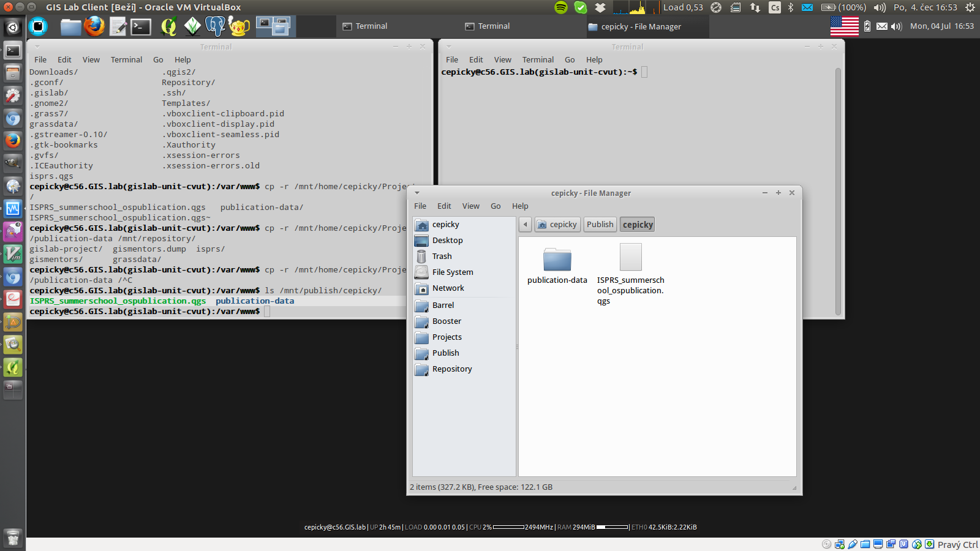Image resolution: width=980 pixels, height=551 pixels.
Task: Open Go menu in right terminal window
Action: (x=570, y=60)
